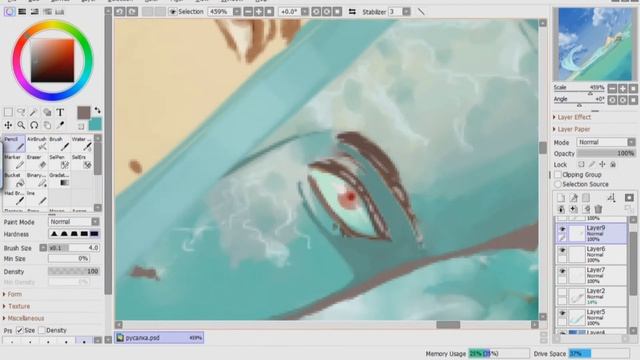The width and height of the screenshot is (640, 360).
Task: Hide Layer5 with its eye icon
Action: click(562, 313)
